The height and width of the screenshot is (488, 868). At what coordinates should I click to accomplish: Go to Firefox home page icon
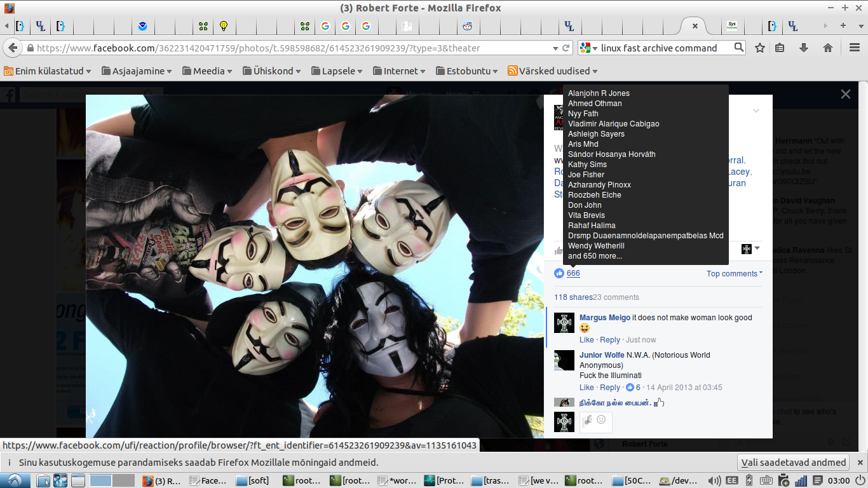827,48
